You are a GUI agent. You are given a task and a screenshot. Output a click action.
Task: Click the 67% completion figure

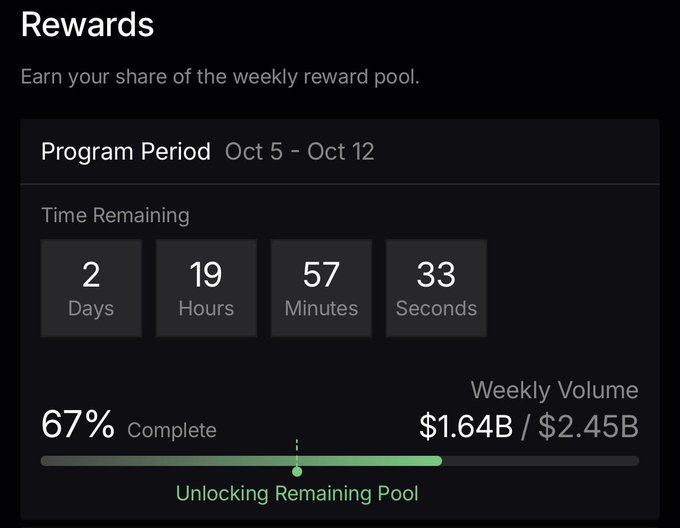click(78, 424)
